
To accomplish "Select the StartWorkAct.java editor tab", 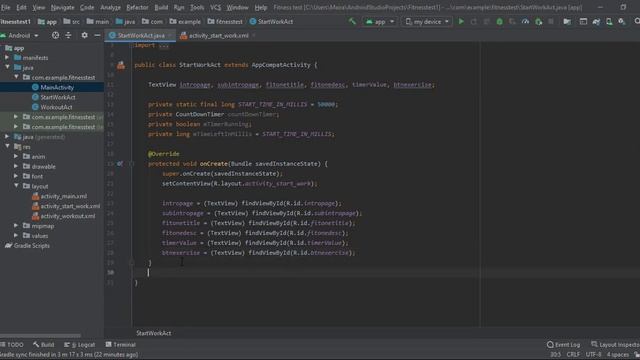I will point(141,36).
